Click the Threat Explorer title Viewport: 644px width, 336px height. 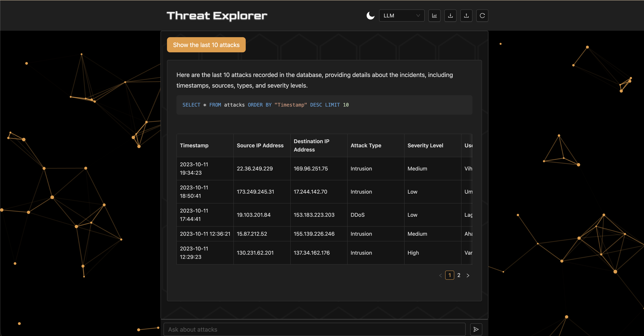[x=217, y=16]
